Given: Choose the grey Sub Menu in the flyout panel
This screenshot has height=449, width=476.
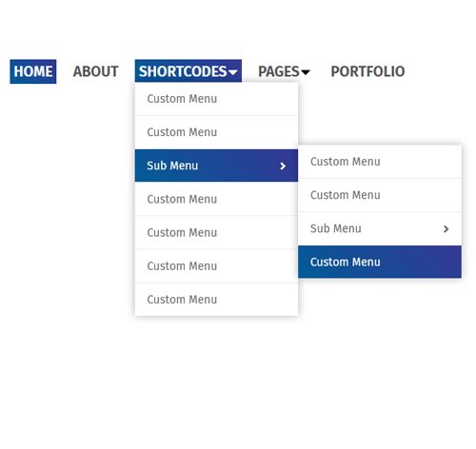Looking at the screenshot, I should (380, 228).
